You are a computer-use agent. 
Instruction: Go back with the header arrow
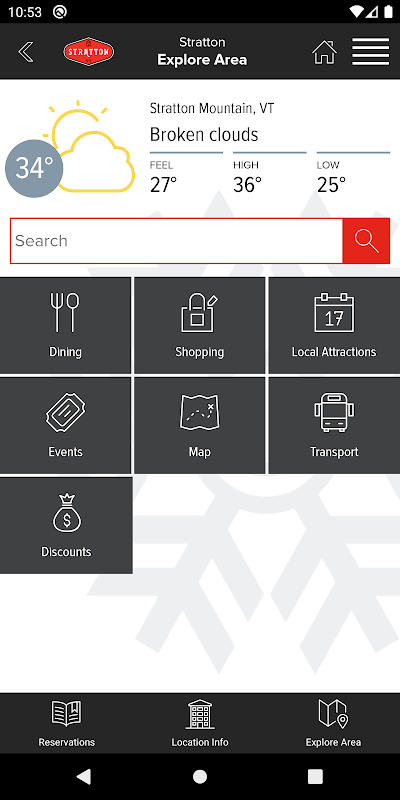[x=26, y=52]
